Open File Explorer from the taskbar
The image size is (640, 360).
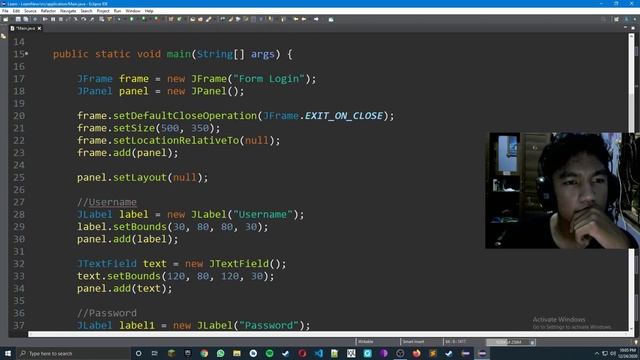[237, 353]
